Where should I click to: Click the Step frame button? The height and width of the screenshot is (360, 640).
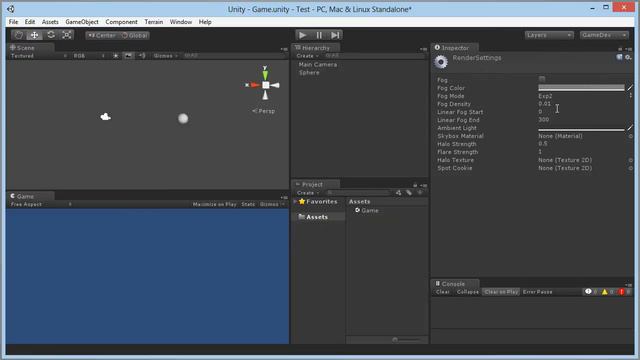tap(335, 35)
